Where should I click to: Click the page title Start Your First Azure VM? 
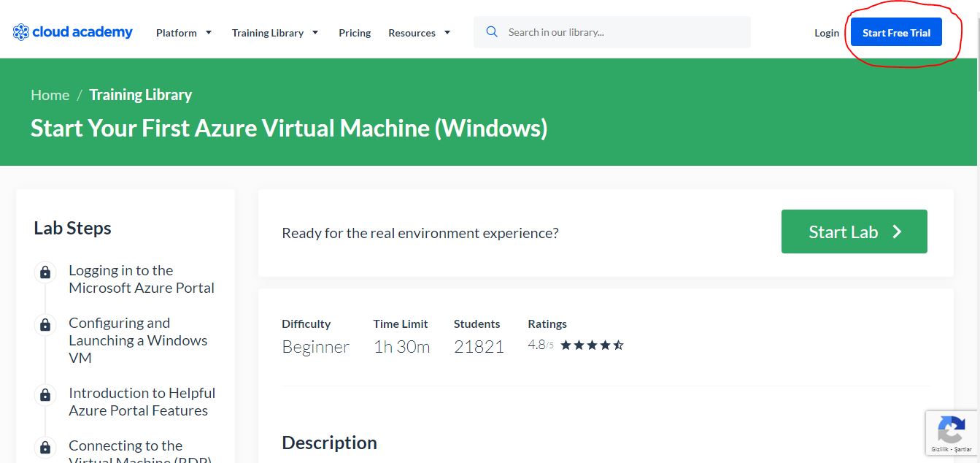click(289, 129)
